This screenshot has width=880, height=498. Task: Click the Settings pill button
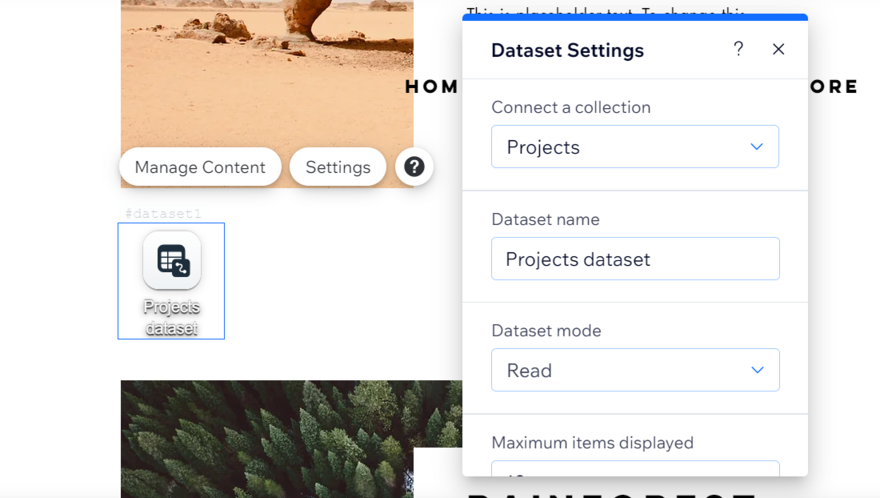pos(337,167)
